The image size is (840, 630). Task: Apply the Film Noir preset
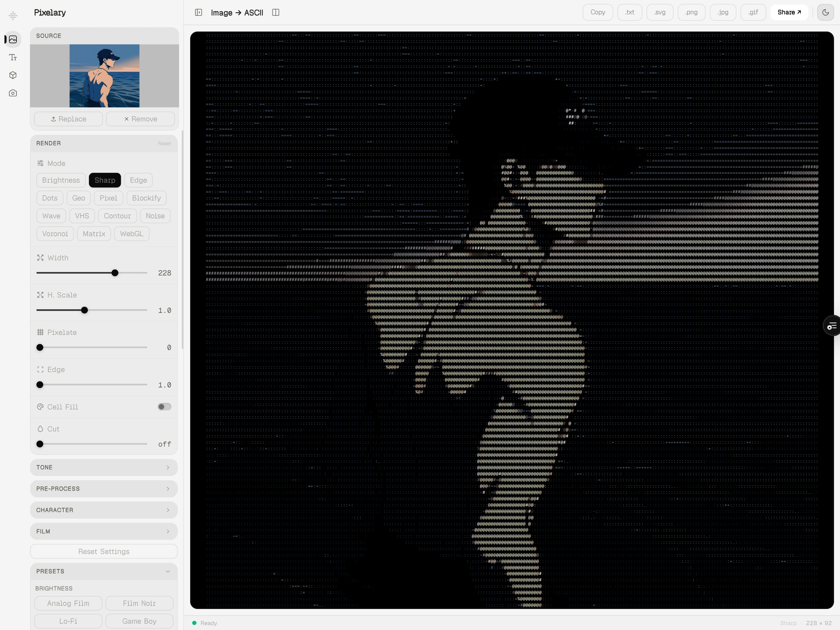point(139,603)
